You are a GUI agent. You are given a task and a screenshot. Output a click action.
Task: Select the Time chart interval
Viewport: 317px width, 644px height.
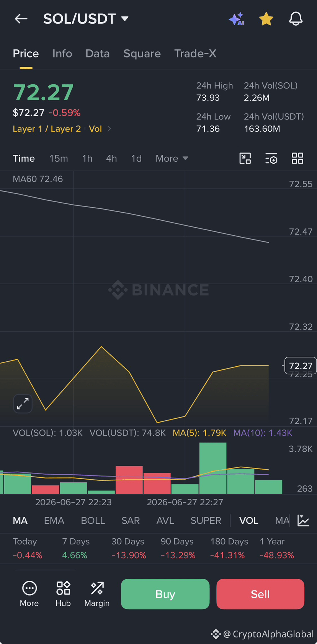pos(24,158)
